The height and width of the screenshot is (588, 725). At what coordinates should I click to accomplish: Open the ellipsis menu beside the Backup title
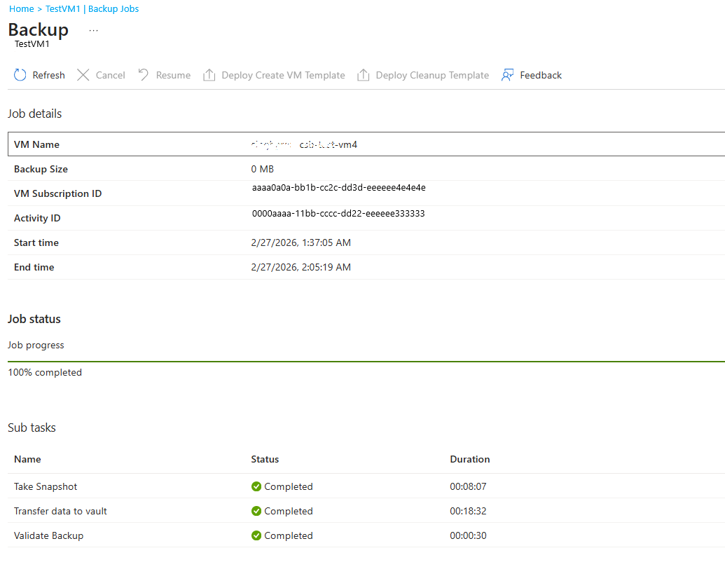tap(93, 30)
